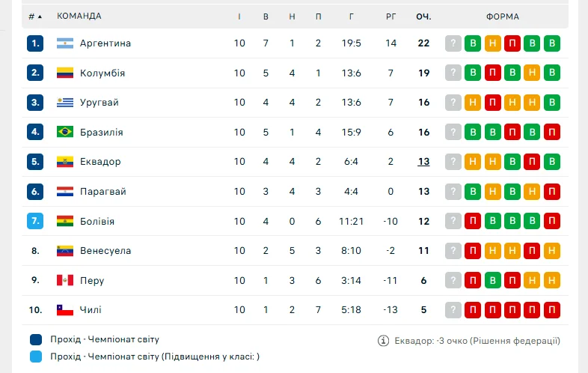Click Chile's gray upcoming match badge
The width and height of the screenshot is (588, 373).
453,310
